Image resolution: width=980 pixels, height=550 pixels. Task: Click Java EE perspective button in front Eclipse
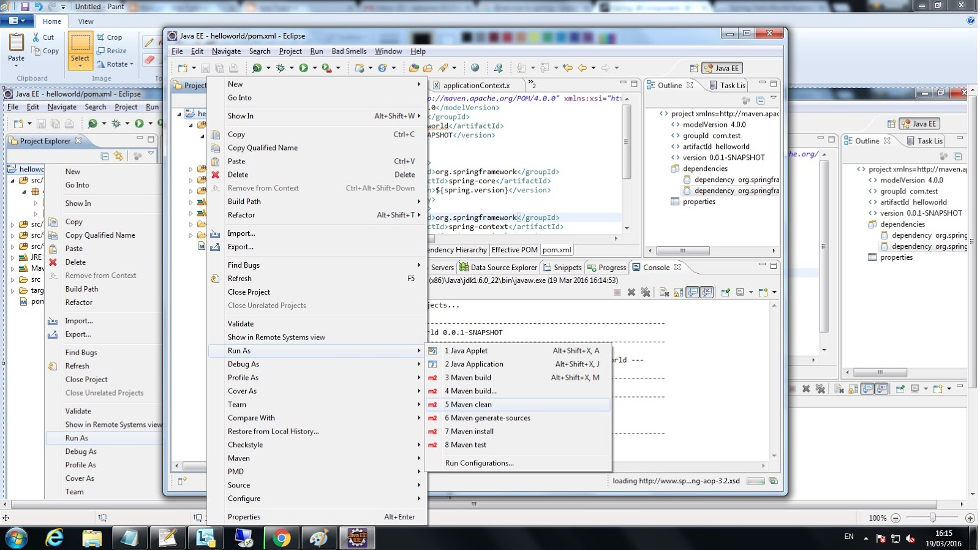click(722, 68)
